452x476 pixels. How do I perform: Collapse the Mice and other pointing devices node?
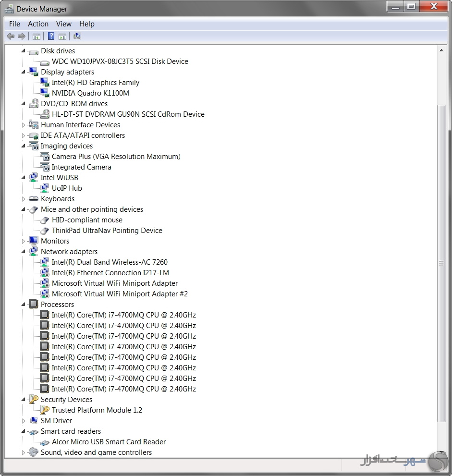[24, 209]
